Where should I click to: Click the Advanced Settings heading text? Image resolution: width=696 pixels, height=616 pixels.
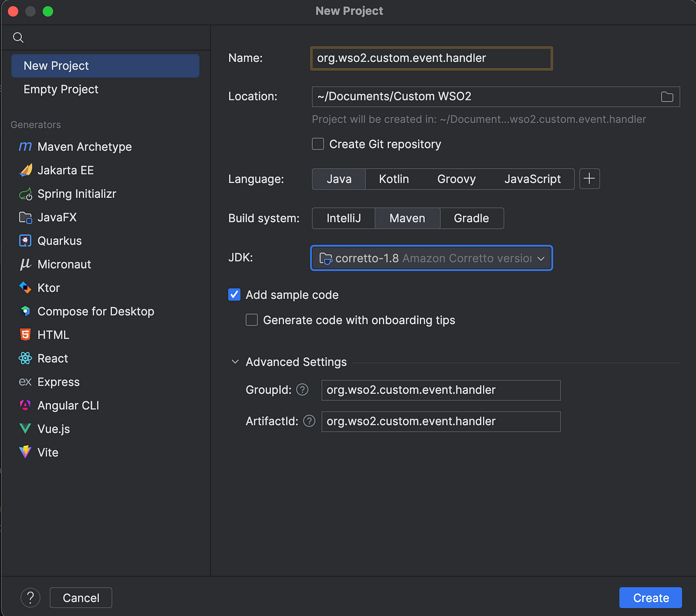[x=296, y=362]
